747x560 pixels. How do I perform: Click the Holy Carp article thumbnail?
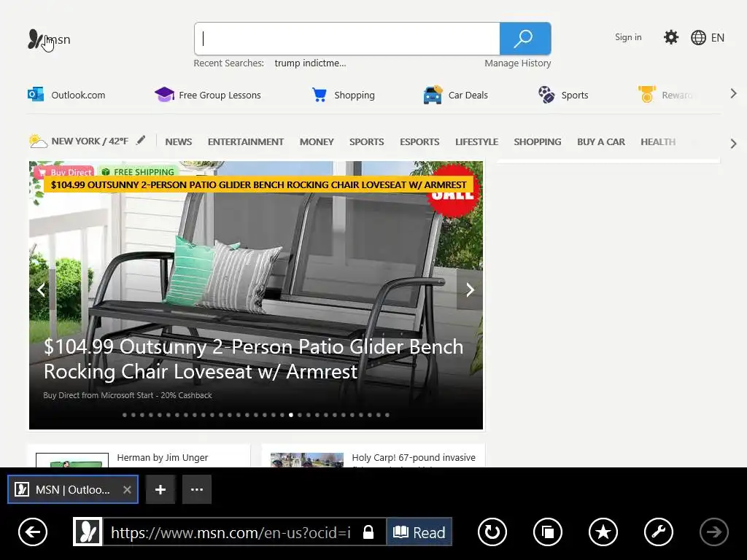(307, 460)
